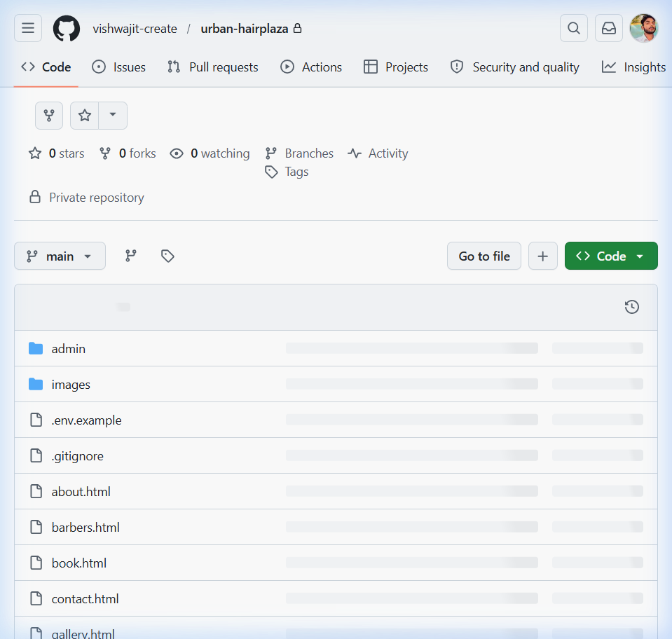Screen dimensions: 672x639
Task: Open the user profile avatar menu
Action: pos(644,28)
